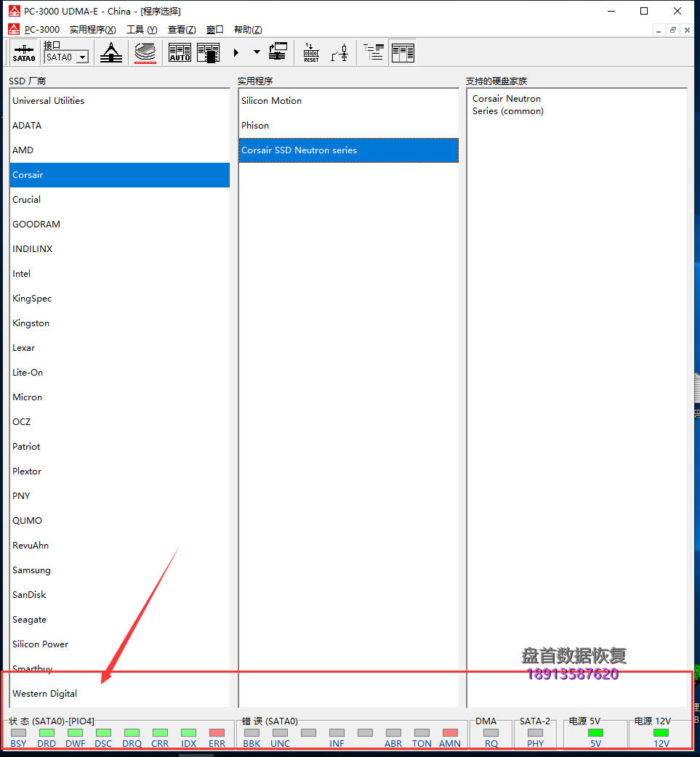The image size is (700, 757).
Task: Open the dropdown arrow beside play
Action: point(257,52)
